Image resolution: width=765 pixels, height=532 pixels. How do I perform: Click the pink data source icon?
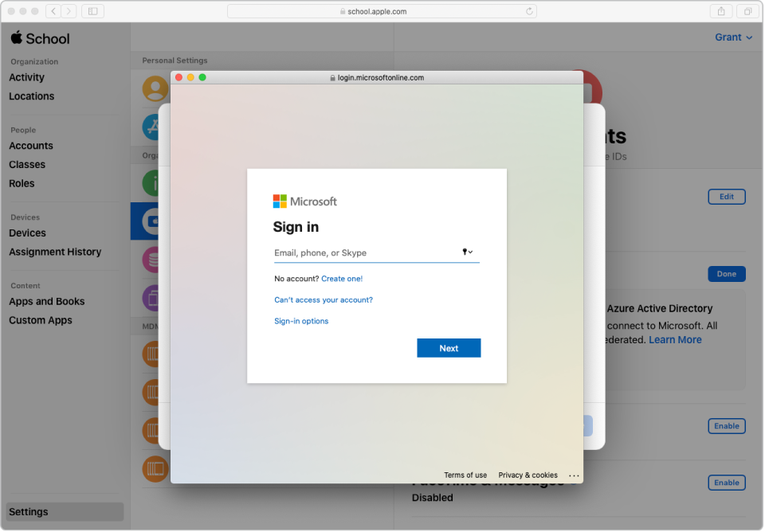151,260
